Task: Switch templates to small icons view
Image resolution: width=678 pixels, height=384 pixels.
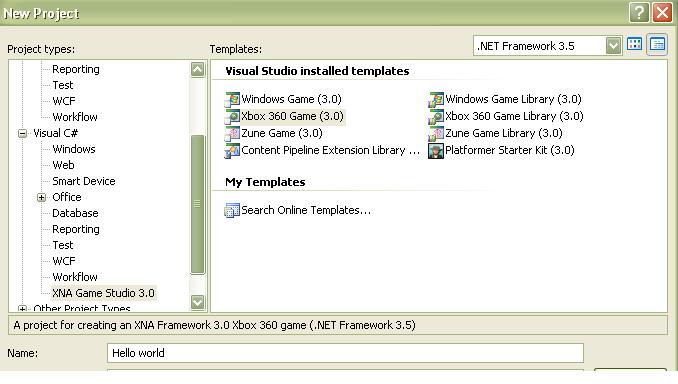Action: click(657, 44)
